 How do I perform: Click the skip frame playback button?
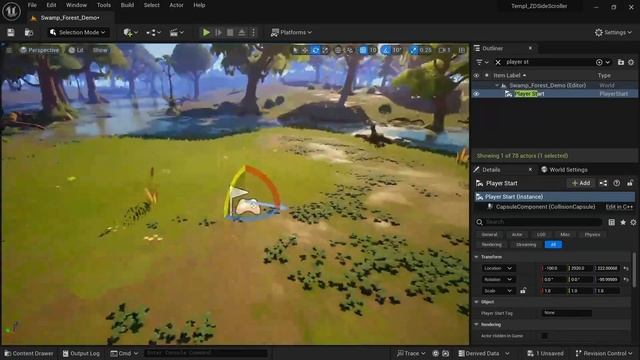click(x=218, y=32)
